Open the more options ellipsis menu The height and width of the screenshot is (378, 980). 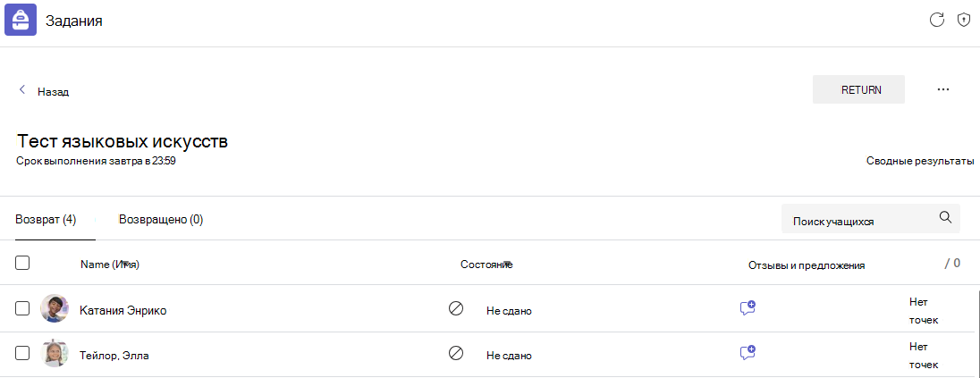coord(943,89)
